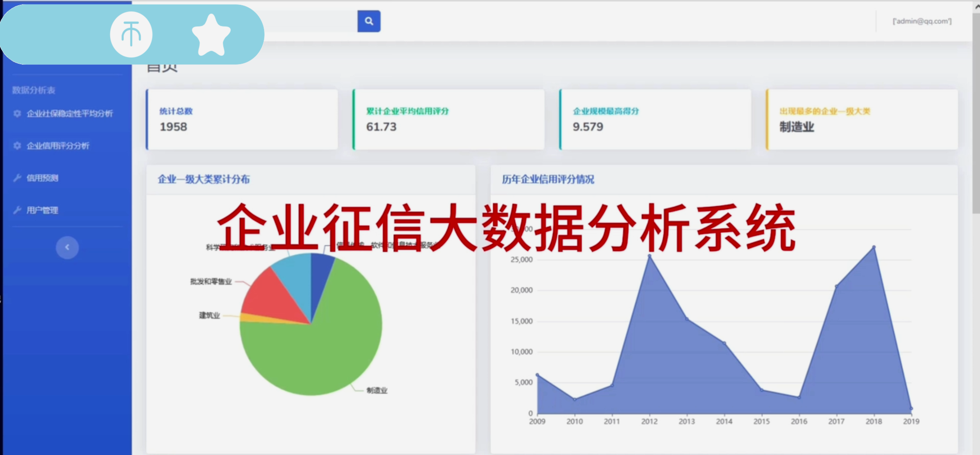980x455 pixels.
Task: Click the 2018 peak data point
Action: click(x=874, y=247)
